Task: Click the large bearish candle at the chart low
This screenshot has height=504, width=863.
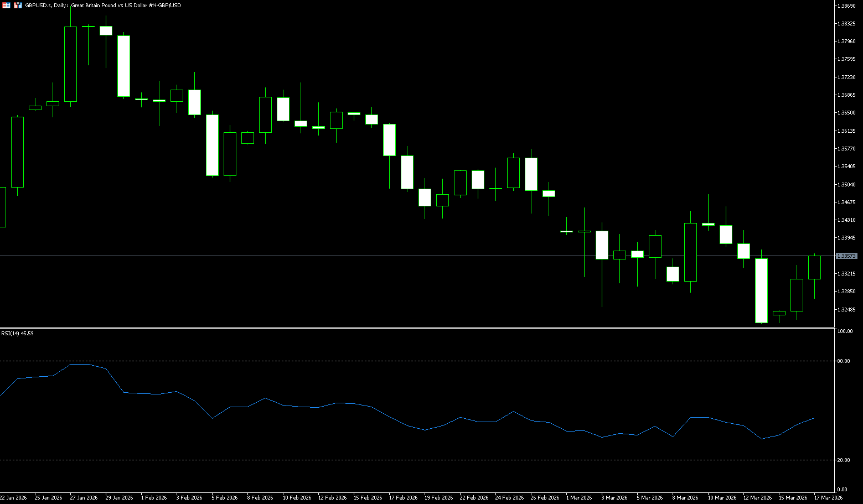Action: tap(761, 290)
